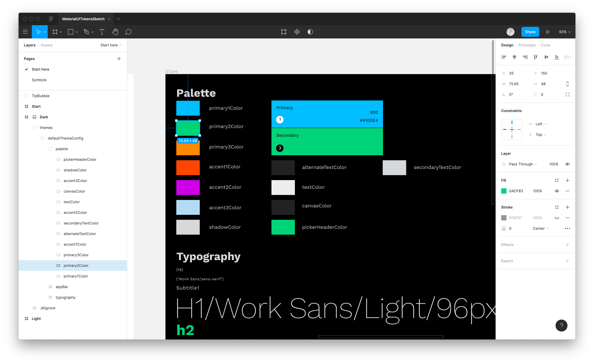Select the Text tool

tap(102, 32)
